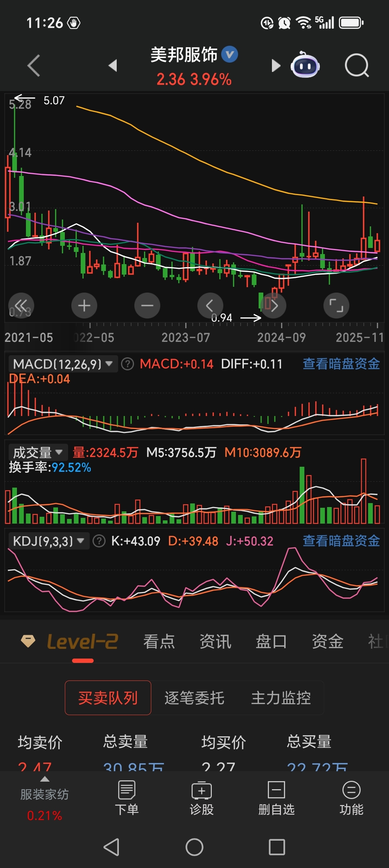Tap the M5:3756.5万 volume average
389x868 pixels.
181,452
